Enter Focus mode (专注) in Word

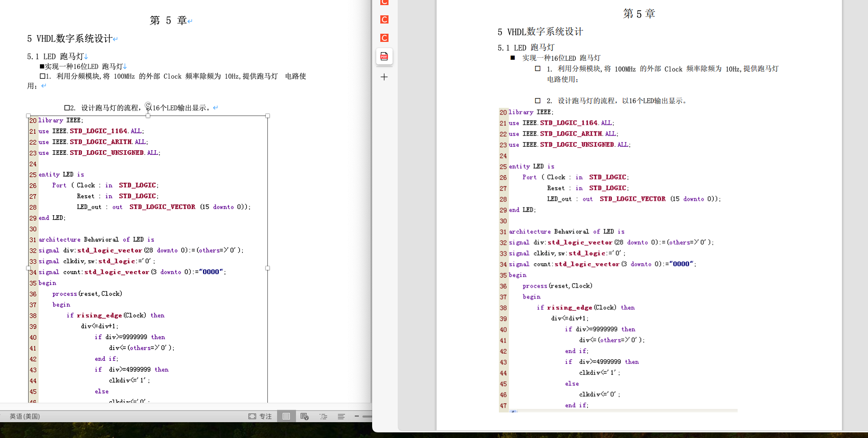point(260,417)
